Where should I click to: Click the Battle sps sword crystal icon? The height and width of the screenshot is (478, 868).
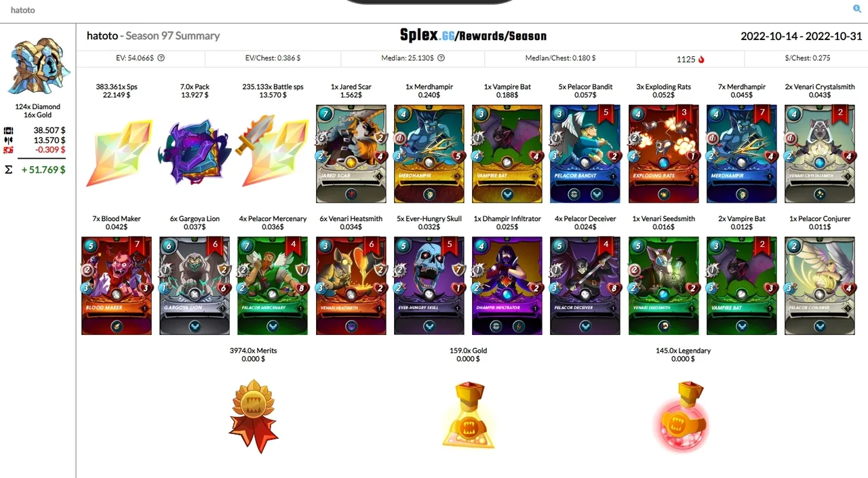(273, 152)
